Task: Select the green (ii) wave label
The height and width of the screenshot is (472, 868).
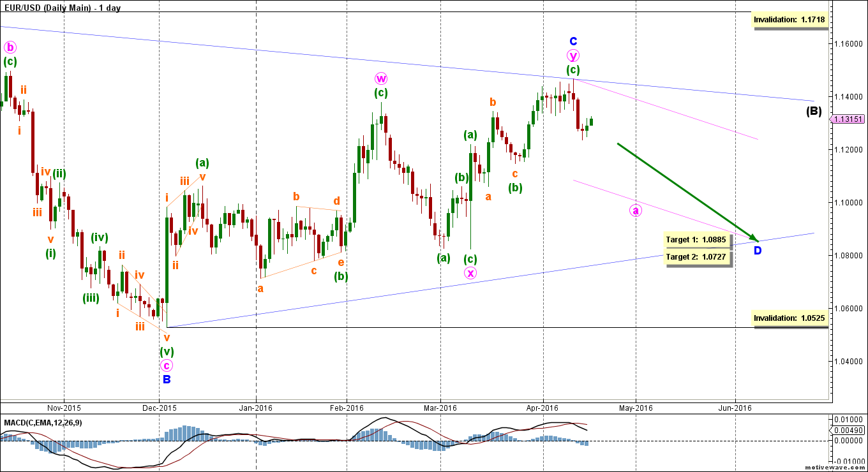Action: coord(60,173)
